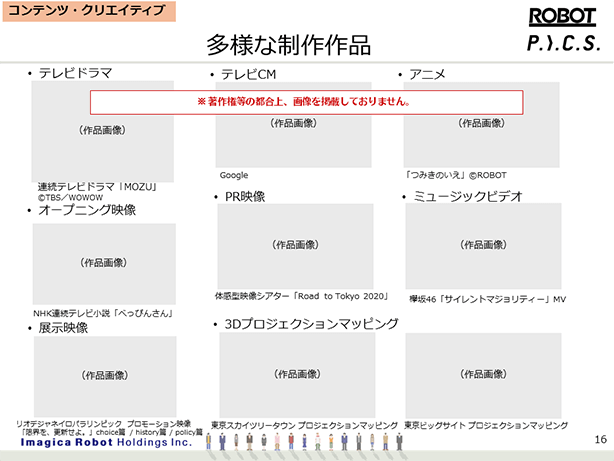
Task: Select the オープニング映像 heading
Action: [87, 210]
